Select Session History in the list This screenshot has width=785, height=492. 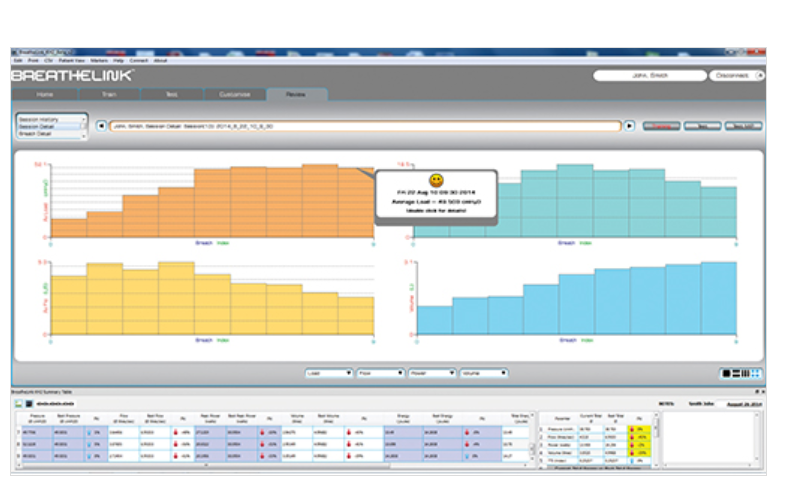pyautogui.click(x=44, y=119)
